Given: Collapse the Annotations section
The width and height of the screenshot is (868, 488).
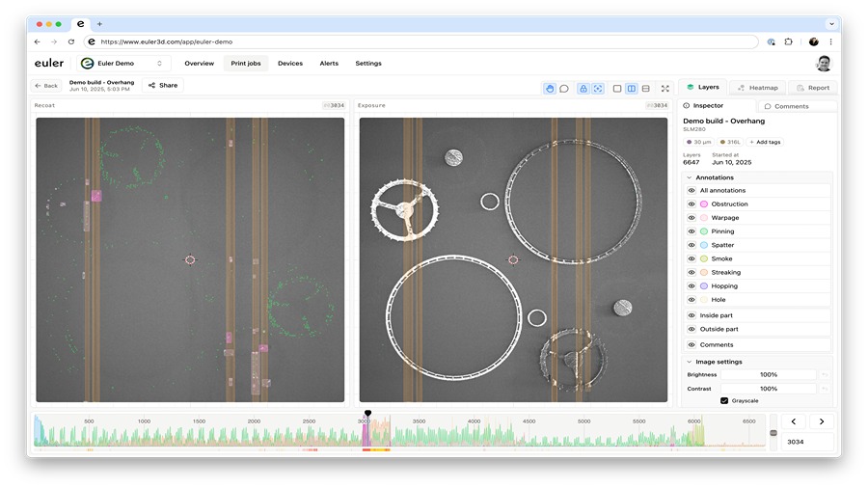Looking at the screenshot, I should point(689,177).
